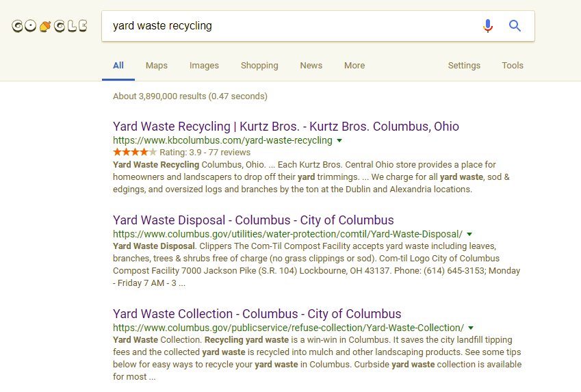Open the Yard Waste Collection Columbus result
The height and width of the screenshot is (392, 581).
pos(257,314)
